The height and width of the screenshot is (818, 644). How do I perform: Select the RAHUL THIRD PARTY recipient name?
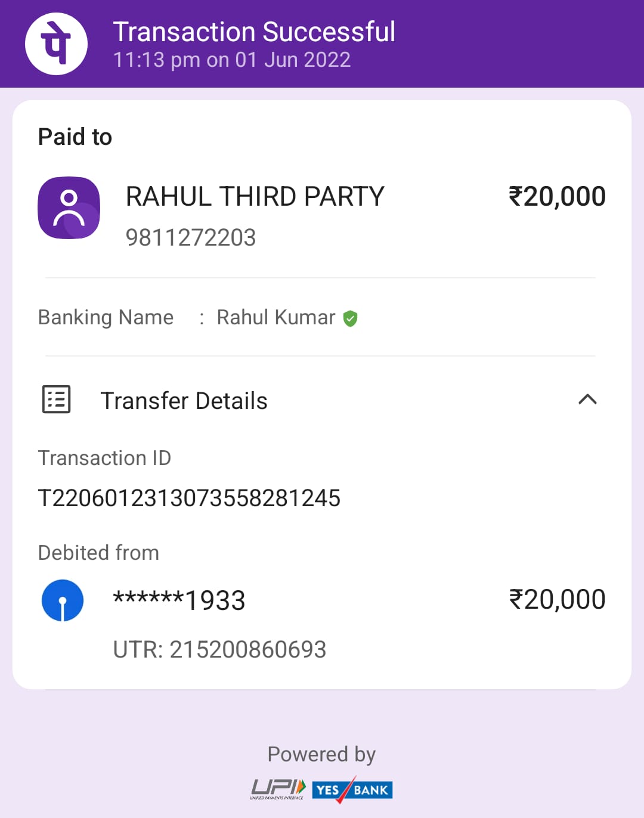click(x=255, y=197)
